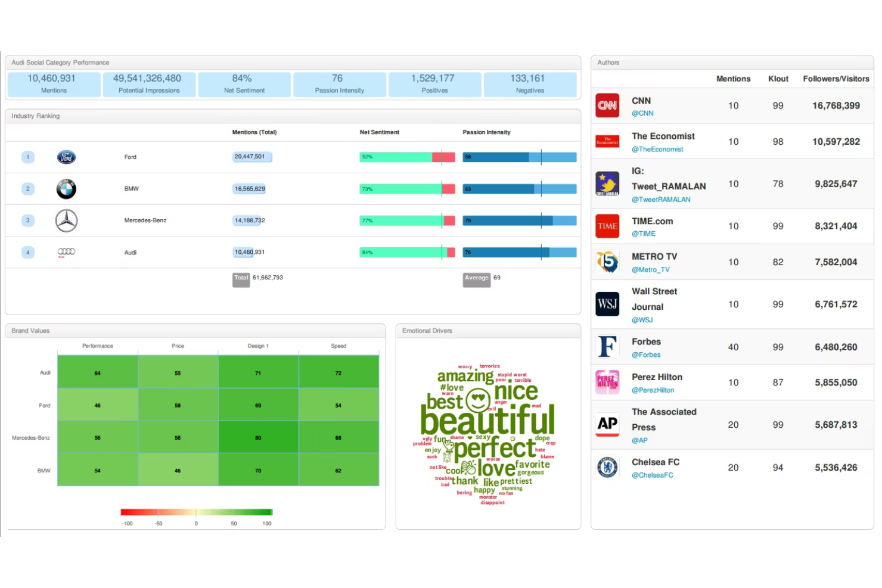Click Mercedes-Benz mentions value 14,188,732

point(249,220)
